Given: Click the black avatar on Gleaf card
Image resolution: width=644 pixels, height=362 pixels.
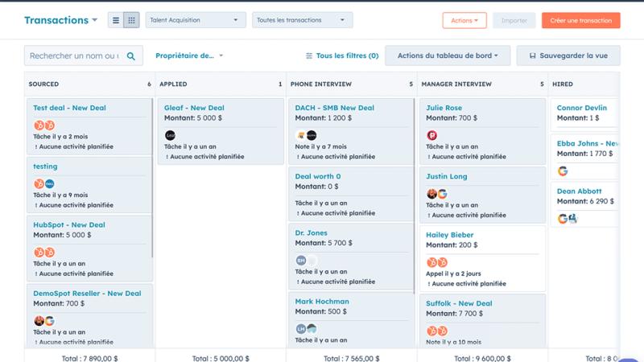Looking at the screenshot, I should [x=170, y=135].
